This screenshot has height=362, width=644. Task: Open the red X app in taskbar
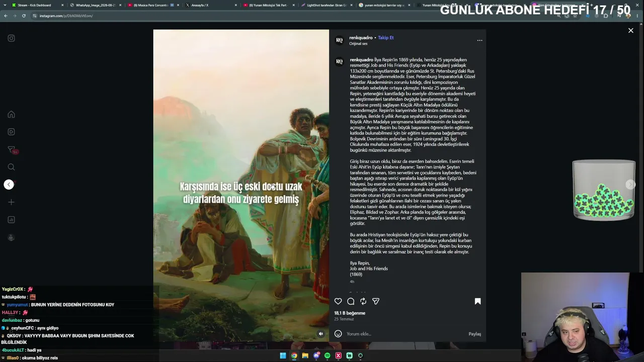click(338, 356)
